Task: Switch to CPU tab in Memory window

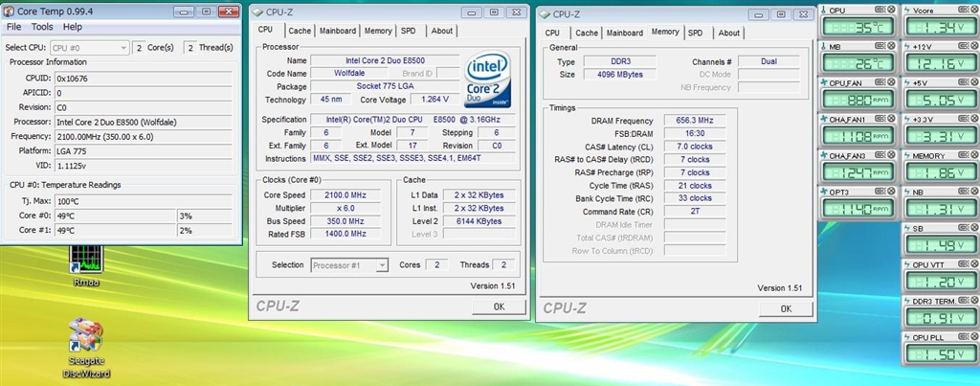Action: point(552,34)
